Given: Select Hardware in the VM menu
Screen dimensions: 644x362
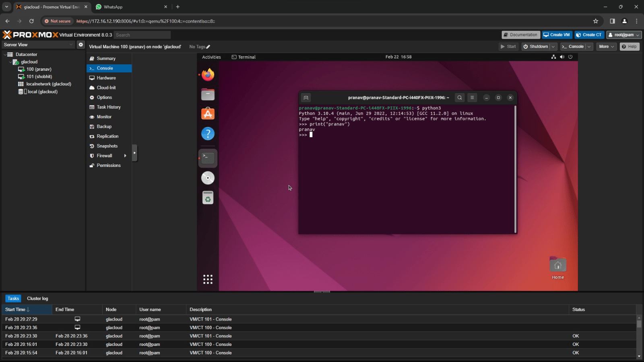Looking at the screenshot, I should click(106, 78).
